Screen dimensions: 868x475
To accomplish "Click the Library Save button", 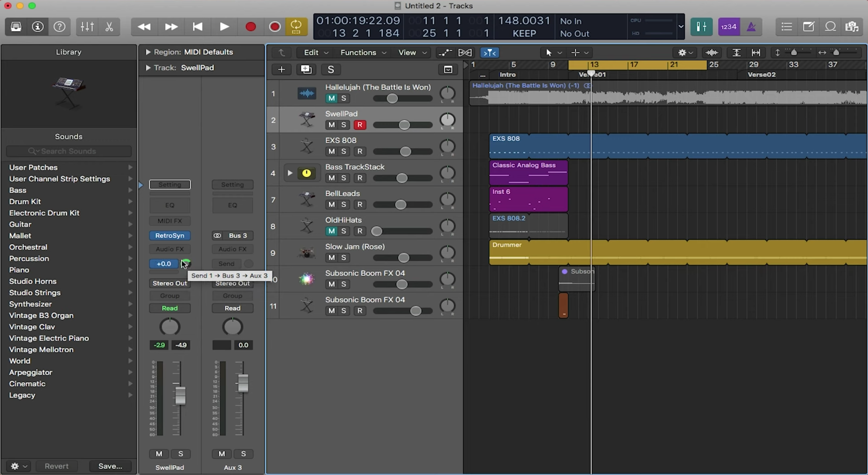I will coord(110,466).
